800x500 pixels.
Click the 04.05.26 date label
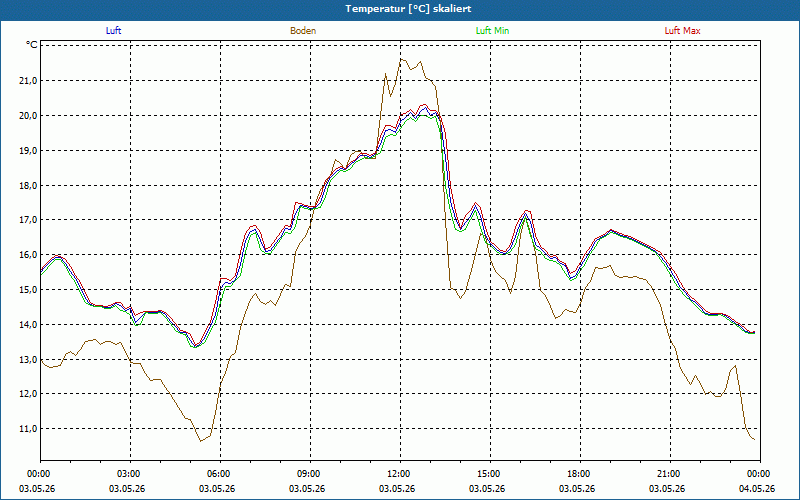click(757, 489)
